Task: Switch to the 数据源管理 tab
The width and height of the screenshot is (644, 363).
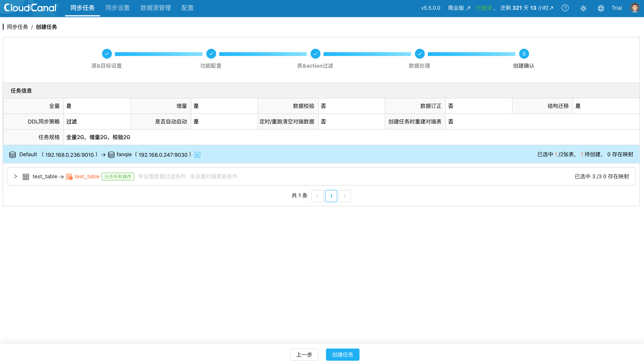Action: click(x=155, y=8)
